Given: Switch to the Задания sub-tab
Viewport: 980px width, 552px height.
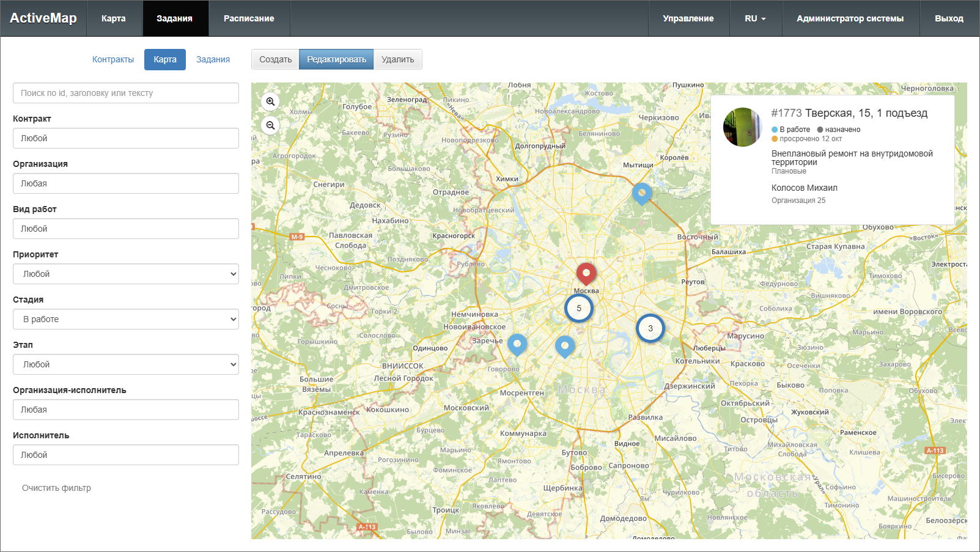Looking at the screenshot, I should click(213, 59).
